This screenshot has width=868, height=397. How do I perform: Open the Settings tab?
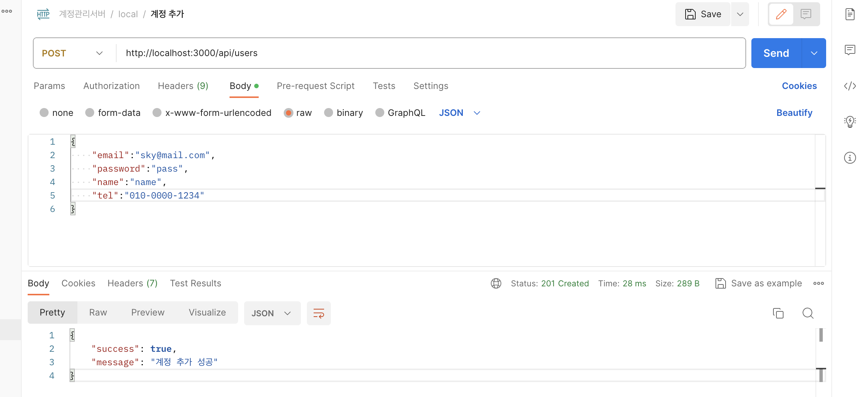[x=431, y=86]
